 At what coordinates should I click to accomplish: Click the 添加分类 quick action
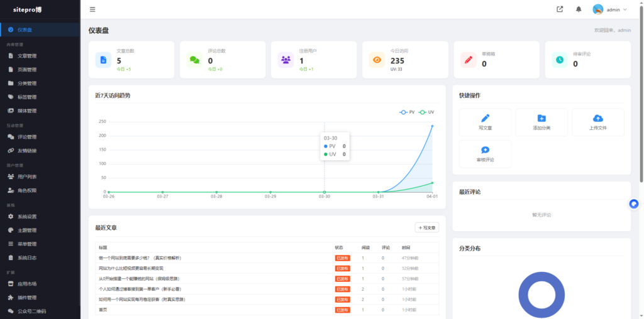click(x=541, y=122)
